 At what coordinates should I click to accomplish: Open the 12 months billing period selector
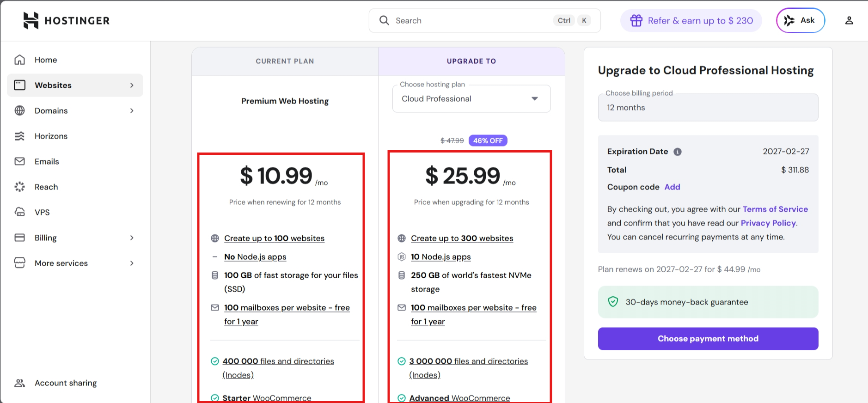pos(708,107)
